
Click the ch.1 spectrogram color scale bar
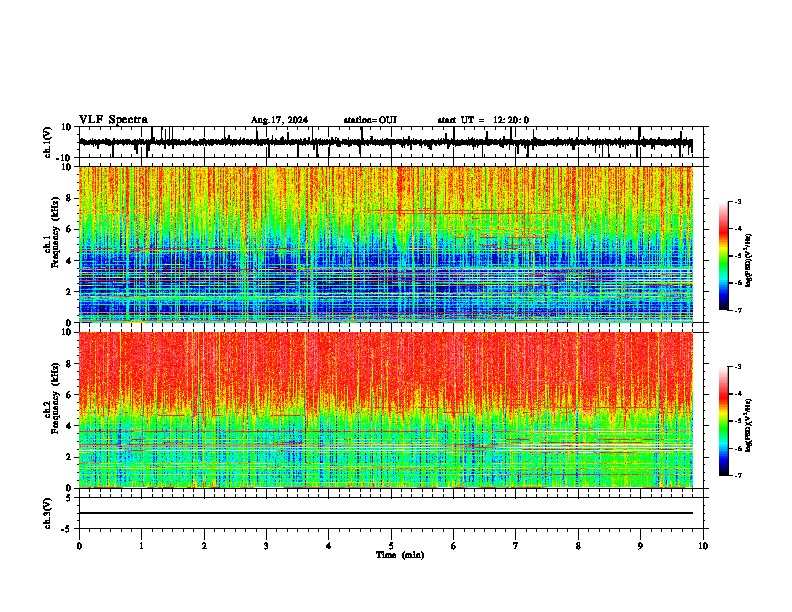pyautogui.click(x=724, y=255)
